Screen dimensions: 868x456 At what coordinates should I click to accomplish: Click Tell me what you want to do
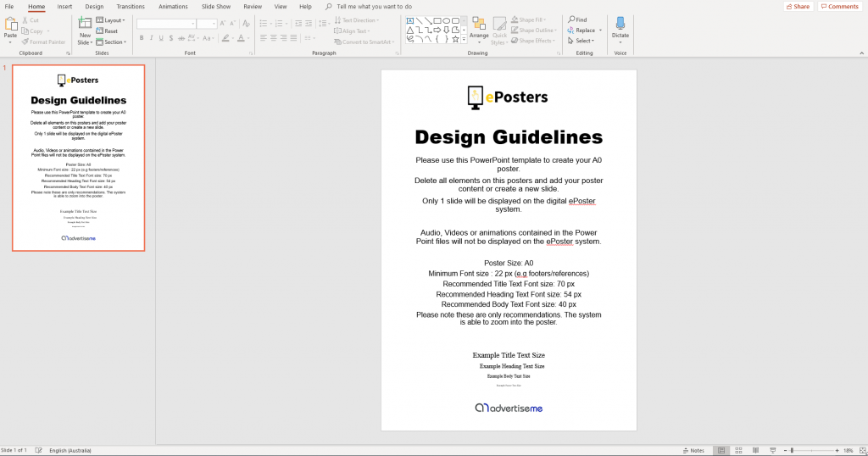pyautogui.click(x=374, y=7)
